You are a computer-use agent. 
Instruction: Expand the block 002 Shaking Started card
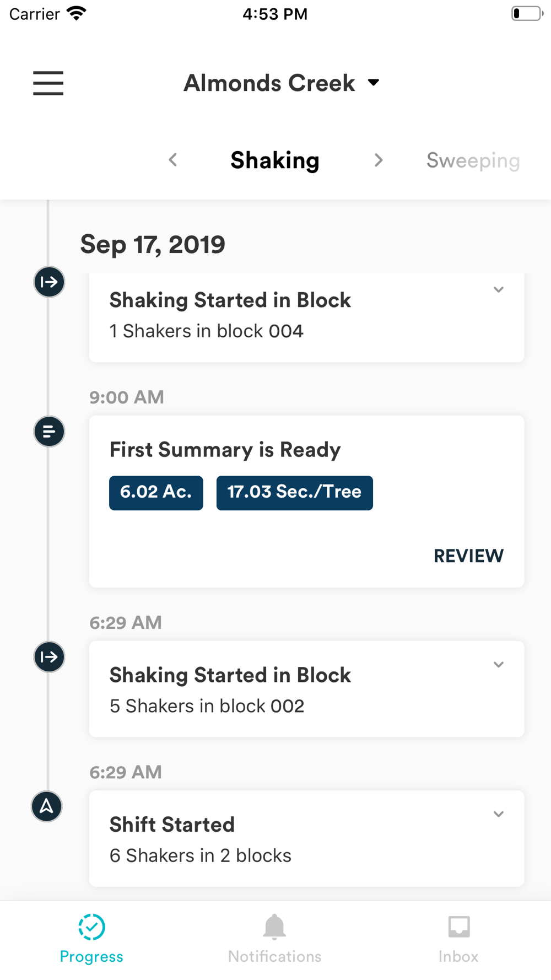coord(499,665)
